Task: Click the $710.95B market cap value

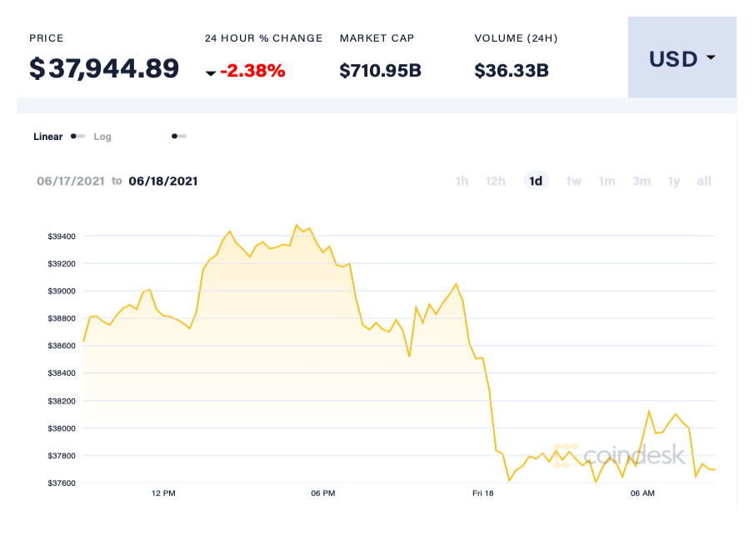Action: [x=380, y=71]
